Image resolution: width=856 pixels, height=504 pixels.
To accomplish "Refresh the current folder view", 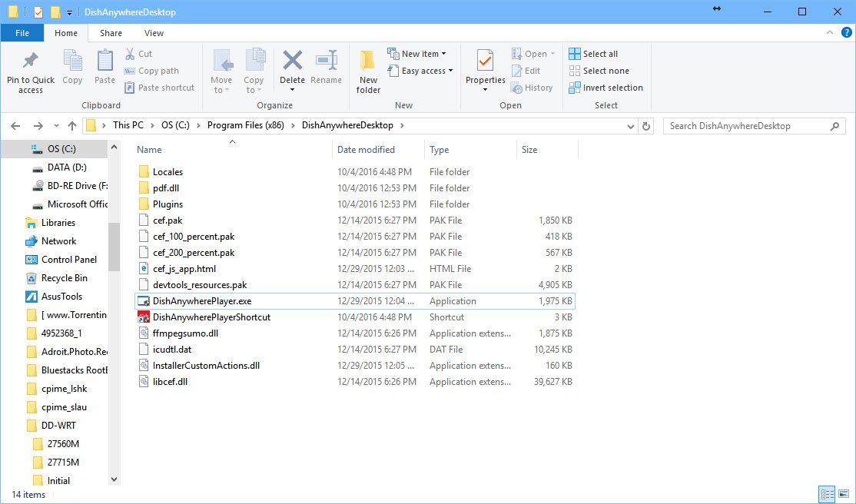I will [645, 126].
